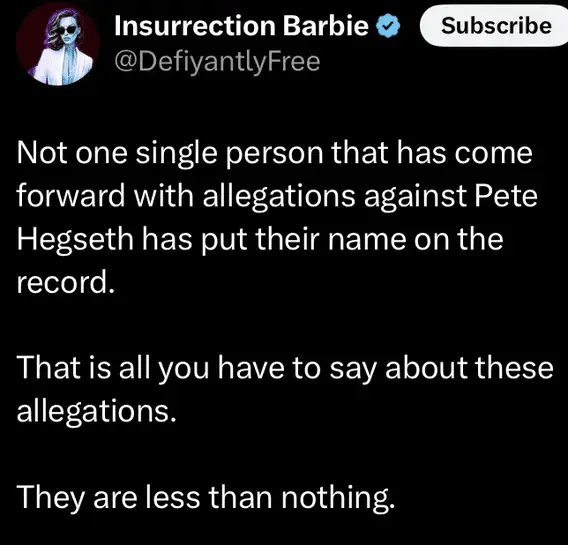The image size is (568, 545).
Task: Click the word "They" starting the last line
Action: (x=50, y=498)
